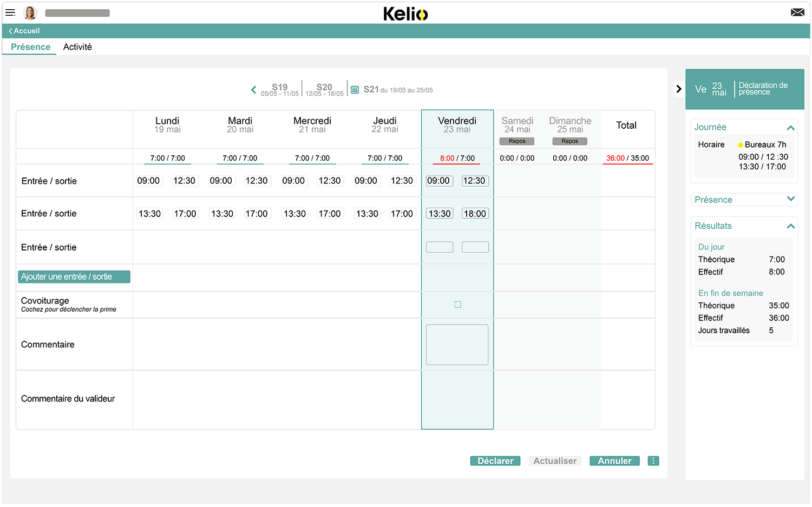812x507 pixels.
Task: Open the three-dot options menu near Annuler
Action: [x=653, y=460]
